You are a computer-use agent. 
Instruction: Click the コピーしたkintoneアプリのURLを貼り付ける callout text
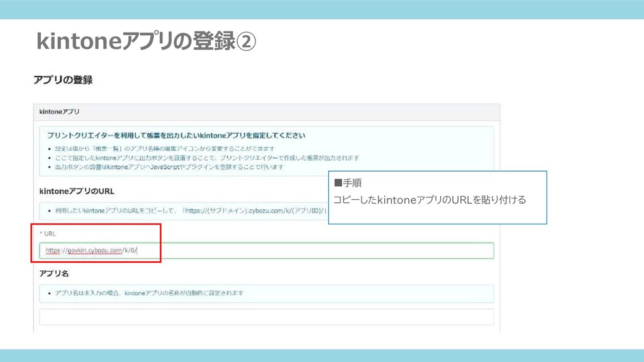(430, 200)
